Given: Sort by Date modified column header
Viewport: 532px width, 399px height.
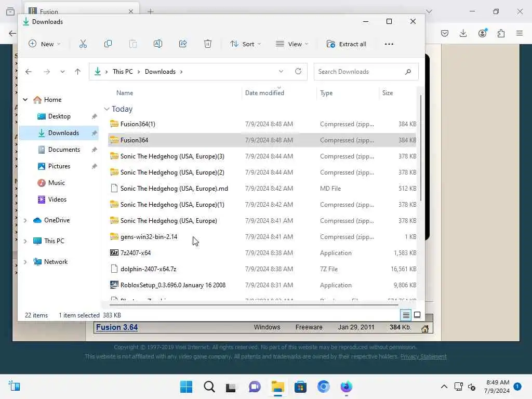Looking at the screenshot, I should pos(264,92).
